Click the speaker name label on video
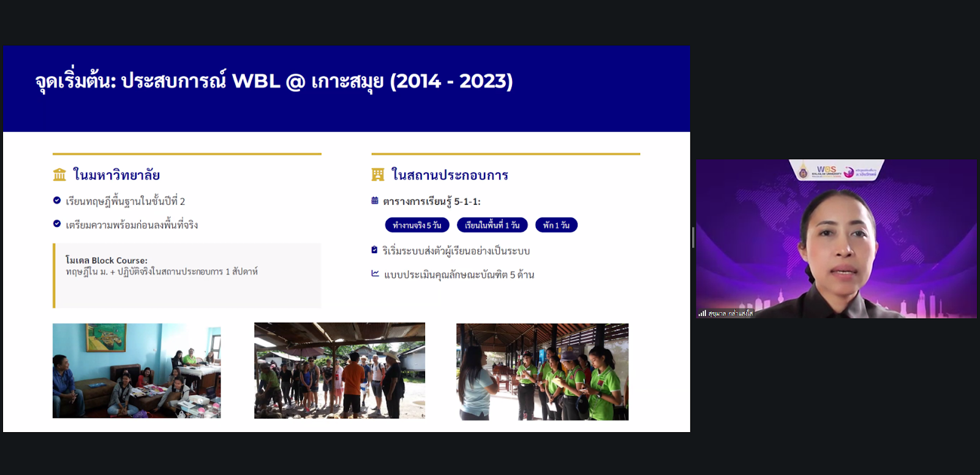This screenshot has width=980, height=475. pos(730,313)
